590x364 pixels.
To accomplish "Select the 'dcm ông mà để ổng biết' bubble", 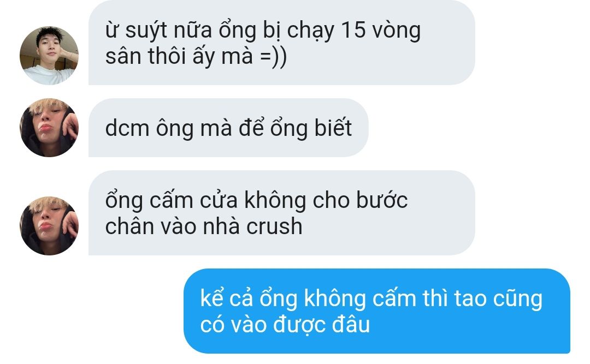I will point(228,128).
